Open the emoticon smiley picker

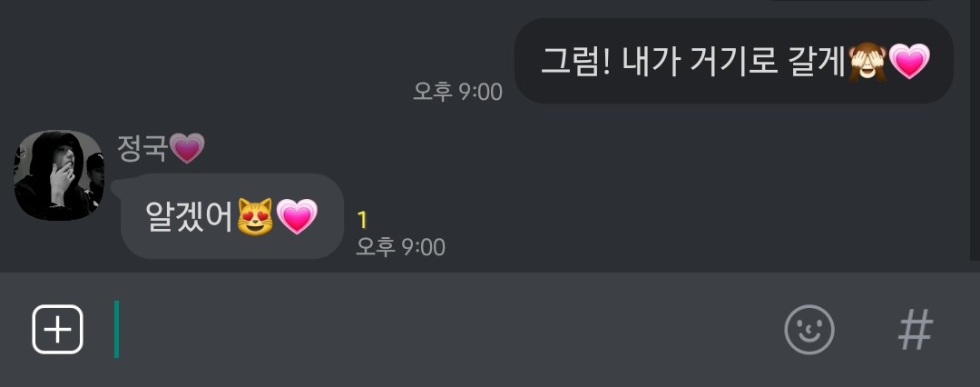[808, 330]
